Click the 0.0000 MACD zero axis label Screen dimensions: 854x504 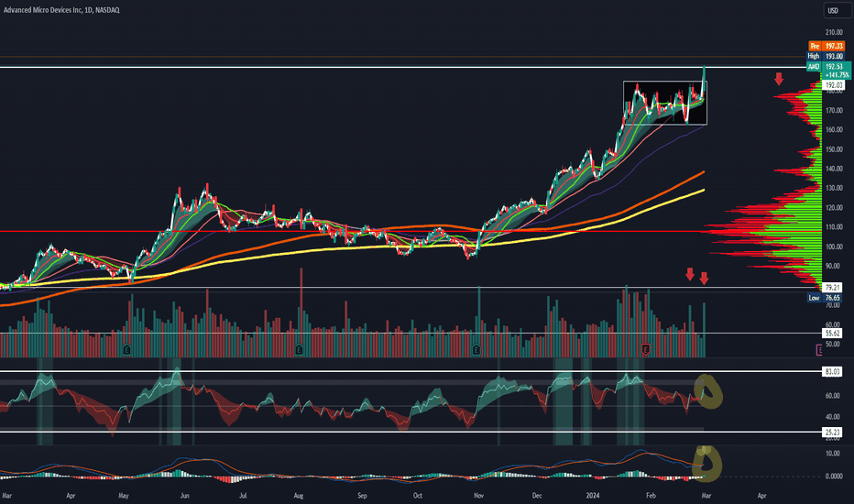coord(834,477)
